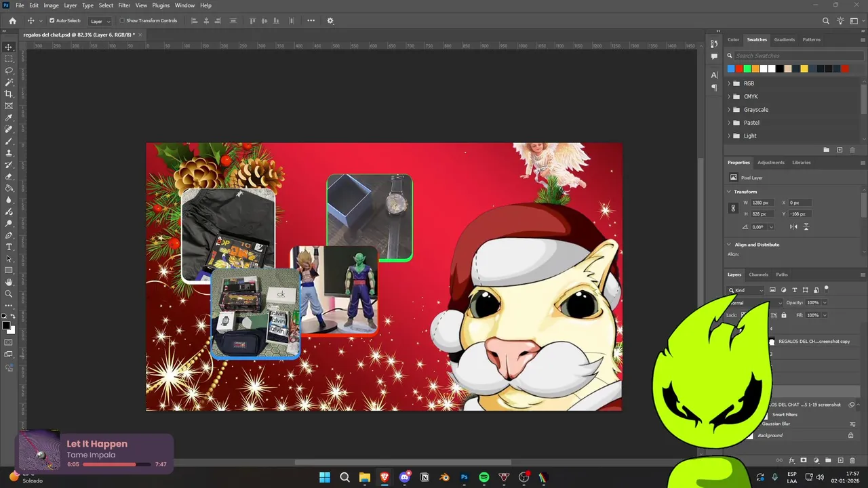Toggle Gaussian Blur filter blending options
Image resolution: width=868 pixels, height=488 pixels.
852,424
